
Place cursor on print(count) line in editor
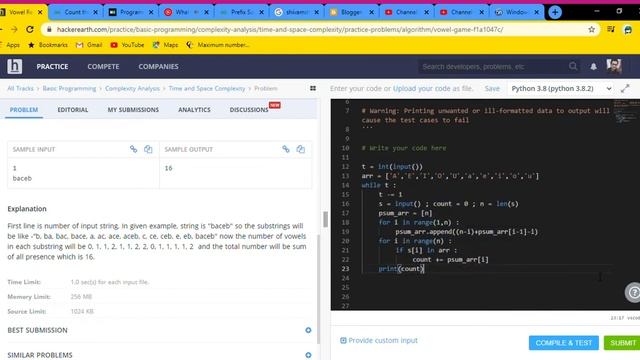pos(402,269)
